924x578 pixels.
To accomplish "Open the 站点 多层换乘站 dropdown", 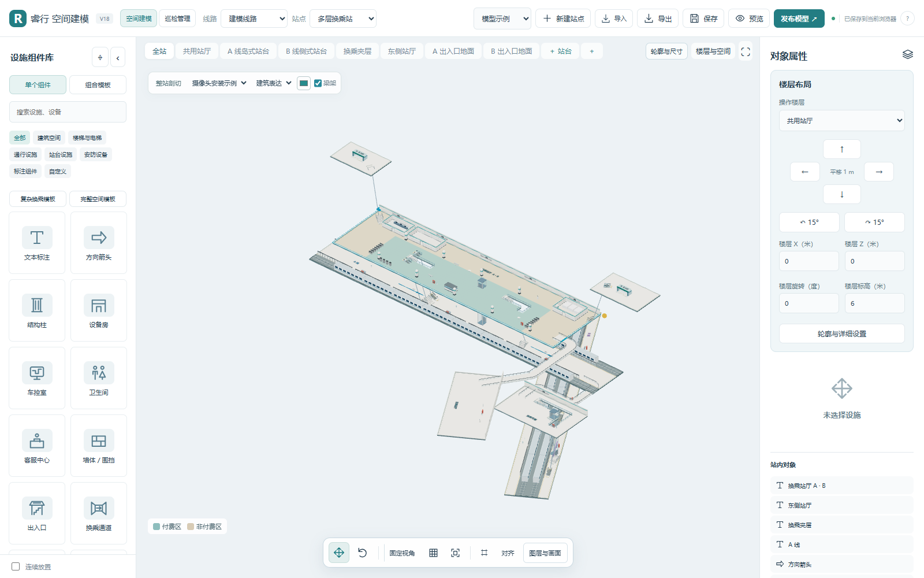I will click(343, 18).
